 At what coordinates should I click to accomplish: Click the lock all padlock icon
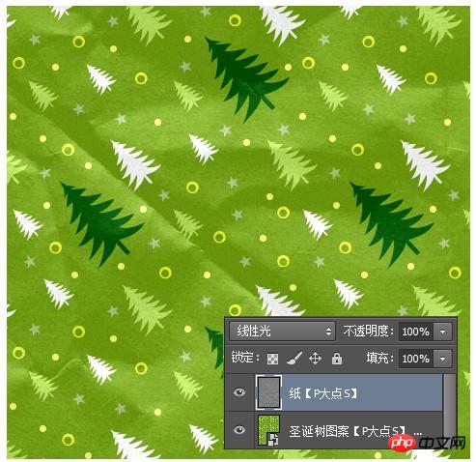pos(337,359)
